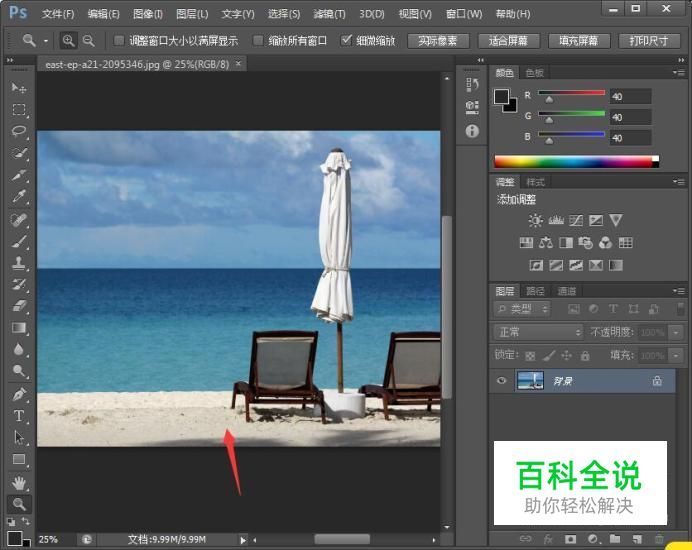
Task: Uncheck the scrubby zoom checkbox
Action: click(346, 40)
